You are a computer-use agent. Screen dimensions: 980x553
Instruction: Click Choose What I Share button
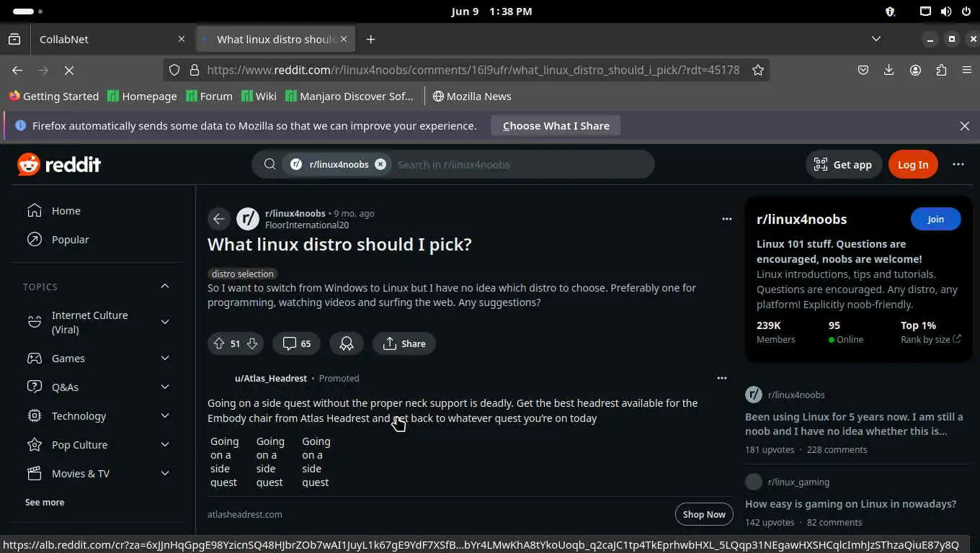coord(556,125)
